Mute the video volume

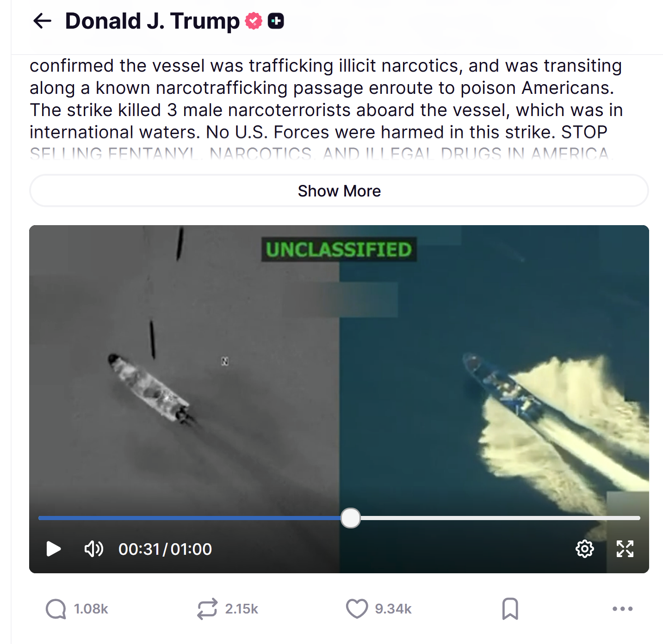[94, 549]
